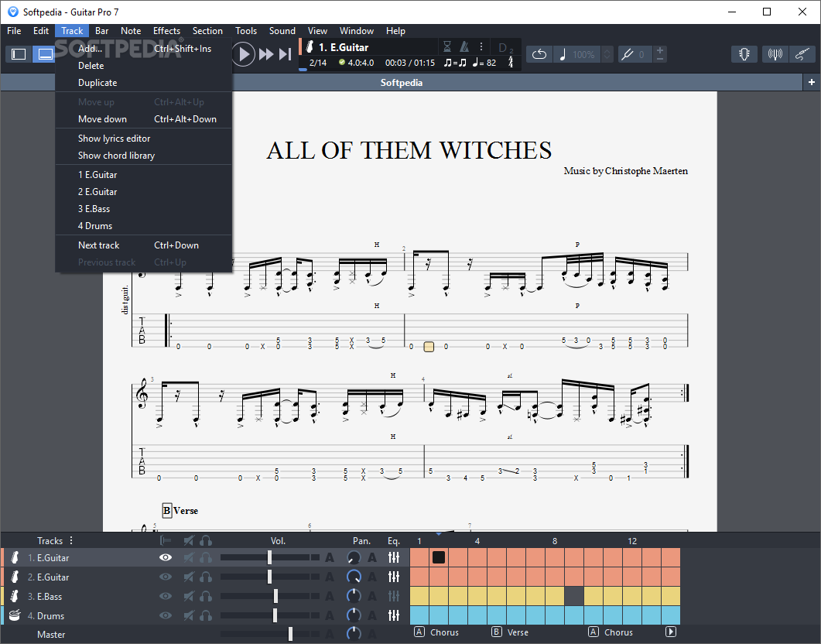The image size is (821, 644).
Task: Select 1 E.Guitar in Track menu
Action: 143,175
